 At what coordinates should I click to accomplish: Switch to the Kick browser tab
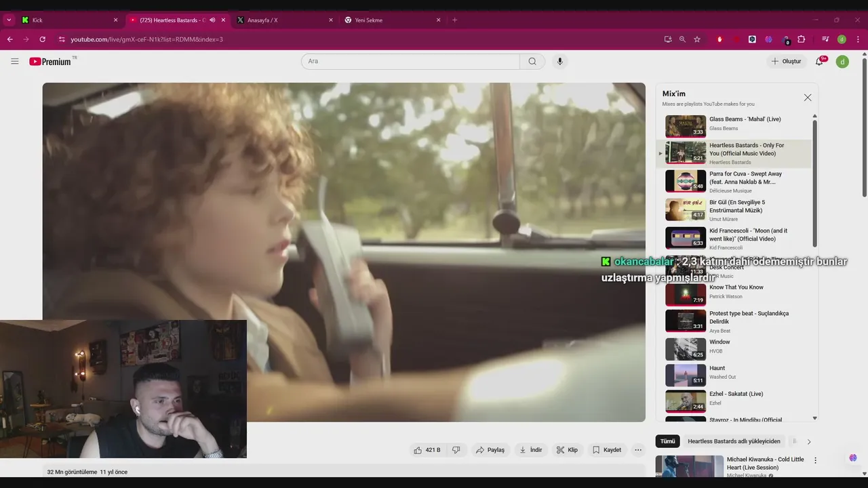(70, 20)
